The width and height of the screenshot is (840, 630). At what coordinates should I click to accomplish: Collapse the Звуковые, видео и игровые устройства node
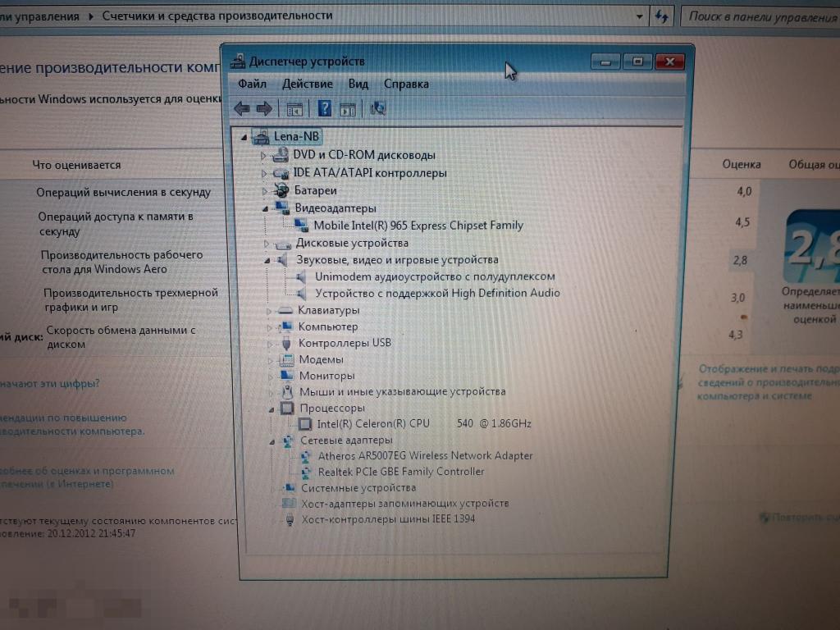[x=267, y=261]
